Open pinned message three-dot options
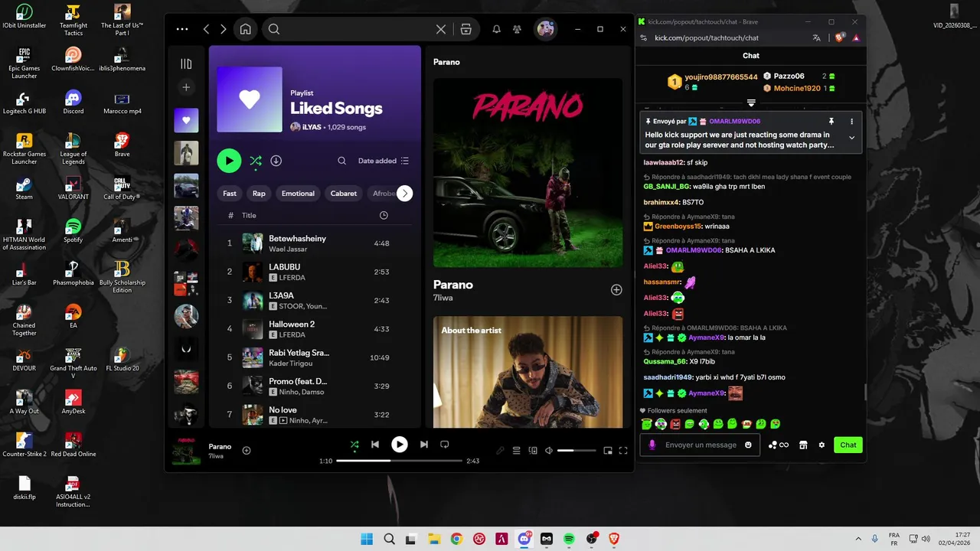Image resolution: width=980 pixels, height=551 pixels. point(851,121)
